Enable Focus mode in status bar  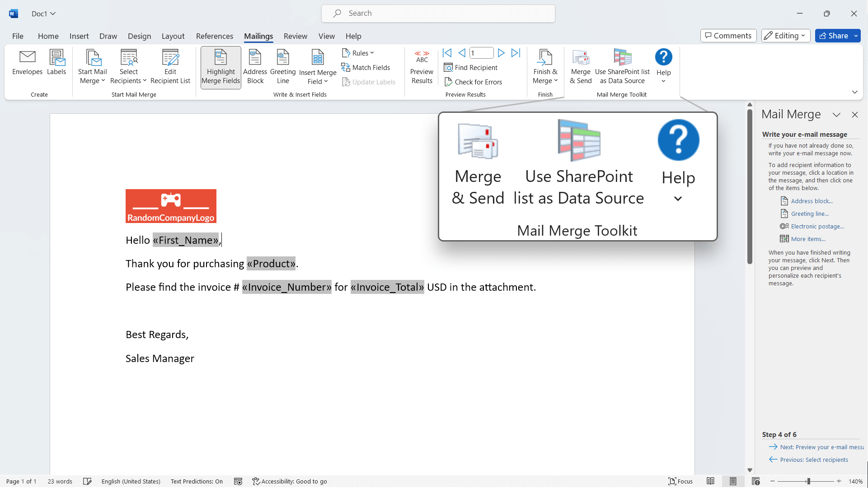coord(680,481)
